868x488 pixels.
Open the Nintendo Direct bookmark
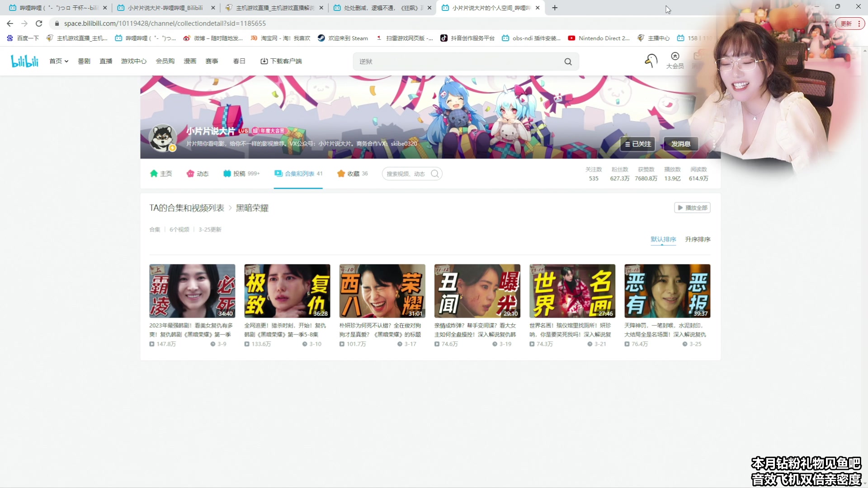[x=599, y=38]
